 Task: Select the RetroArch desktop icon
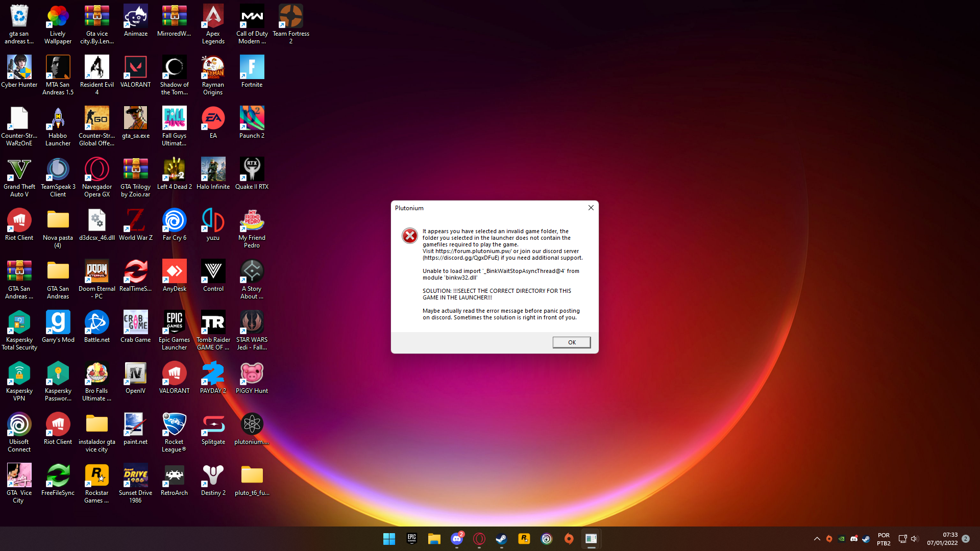pos(175,480)
